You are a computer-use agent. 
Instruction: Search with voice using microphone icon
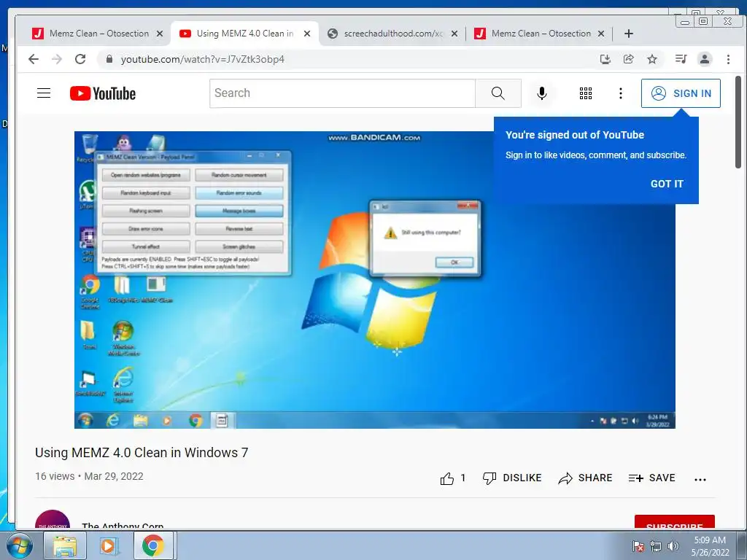542,93
